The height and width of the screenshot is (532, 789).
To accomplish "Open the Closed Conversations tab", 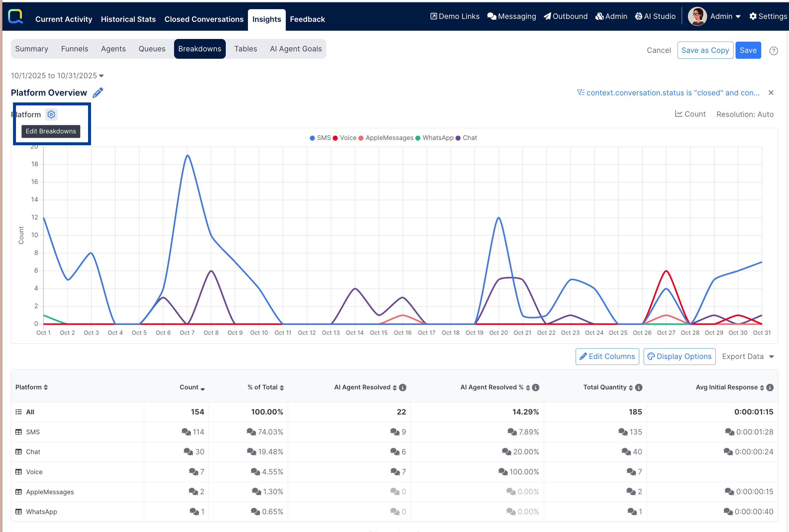I will [204, 19].
